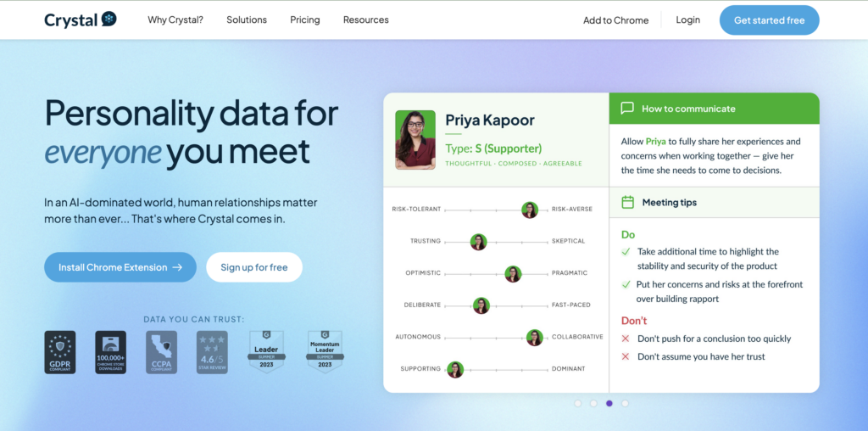
Task: Click the GDPR compliant badge
Action: [x=59, y=352]
